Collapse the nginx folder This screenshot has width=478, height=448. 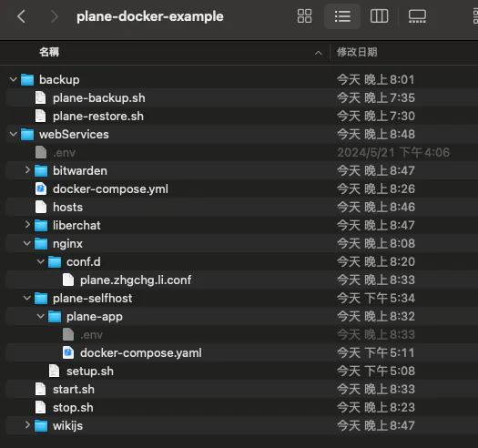tap(26, 243)
